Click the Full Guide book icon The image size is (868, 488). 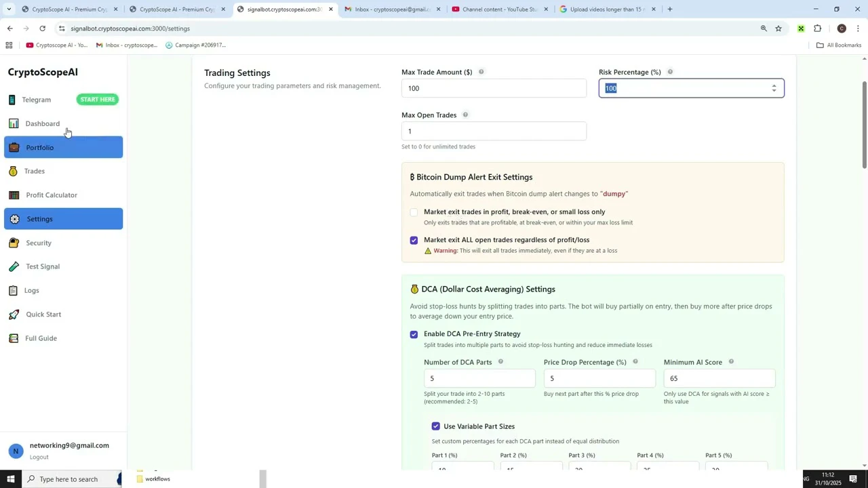pos(14,338)
